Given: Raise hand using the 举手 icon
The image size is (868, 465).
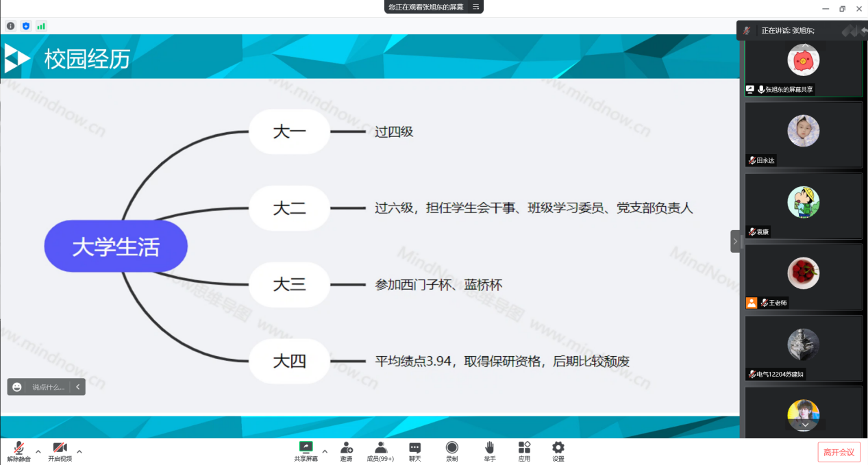Looking at the screenshot, I should click(x=489, y=451).
